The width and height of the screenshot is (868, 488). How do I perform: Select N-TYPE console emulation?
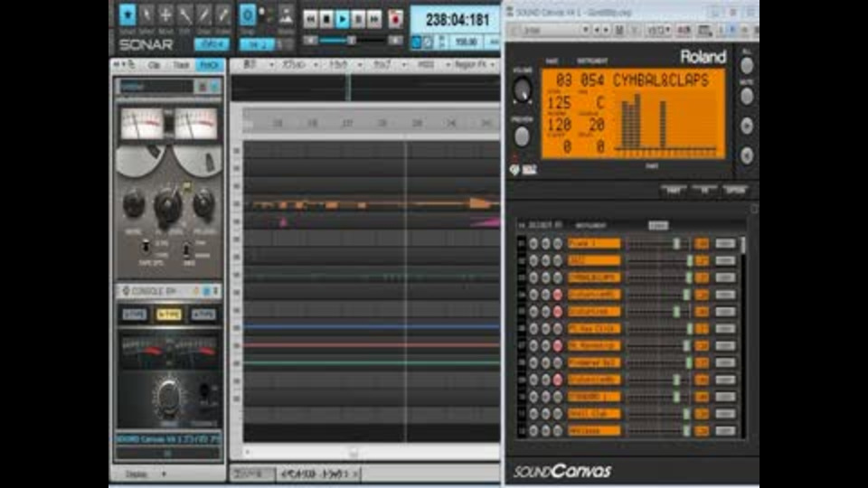169,314
